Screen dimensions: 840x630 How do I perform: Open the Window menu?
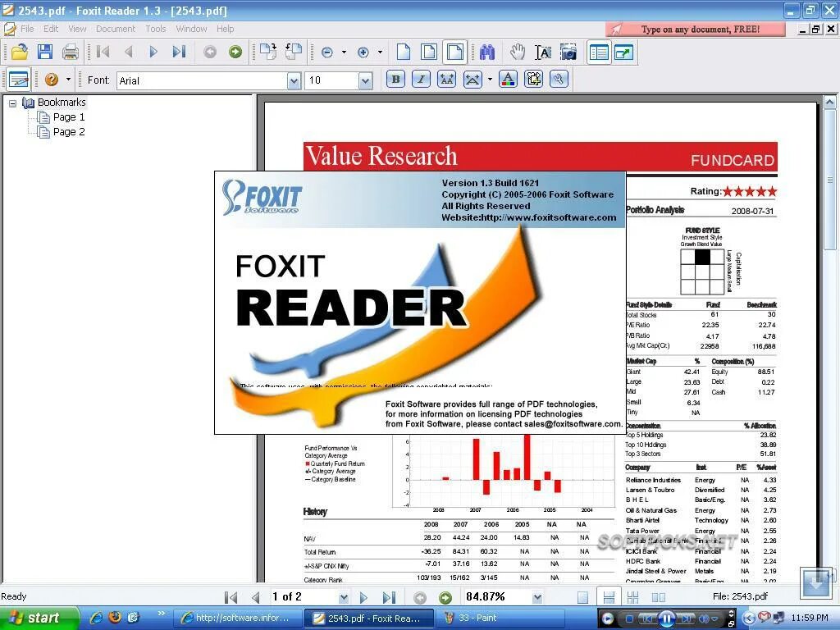(x=191, y=29)
